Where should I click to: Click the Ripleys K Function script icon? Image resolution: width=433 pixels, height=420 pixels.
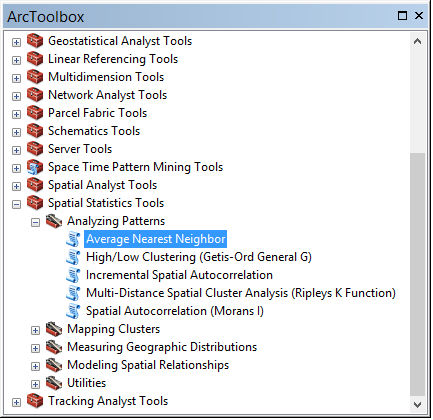(73, 293)
